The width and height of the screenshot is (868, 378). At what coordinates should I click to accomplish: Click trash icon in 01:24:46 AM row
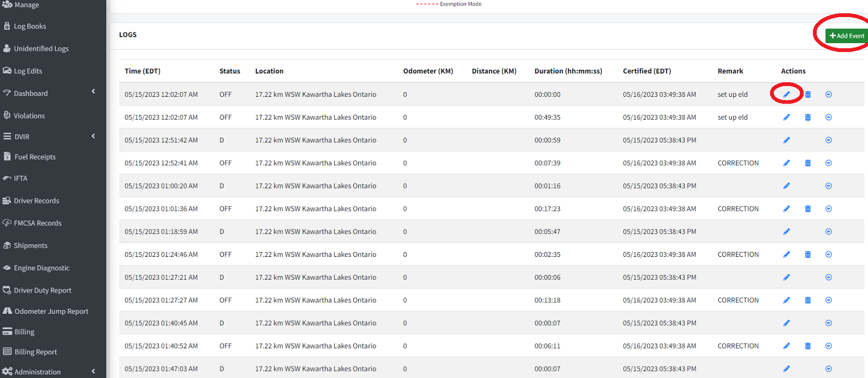point(807,254)
